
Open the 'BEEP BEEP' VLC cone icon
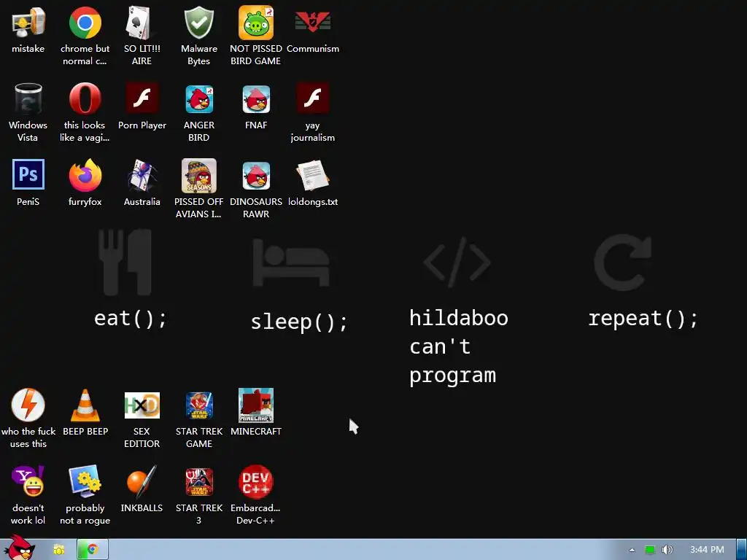click(85, 405)
